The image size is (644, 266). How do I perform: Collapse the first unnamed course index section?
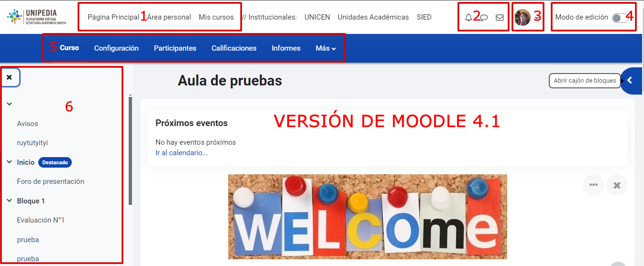click(x=9, y=104)
